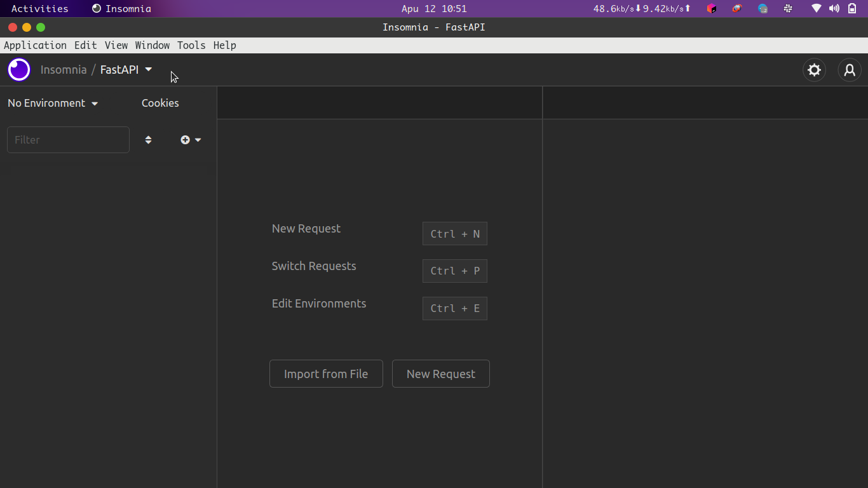Click the sort requests arrows icon
Viewport: 868px width, 488px height.
[148, 140]
